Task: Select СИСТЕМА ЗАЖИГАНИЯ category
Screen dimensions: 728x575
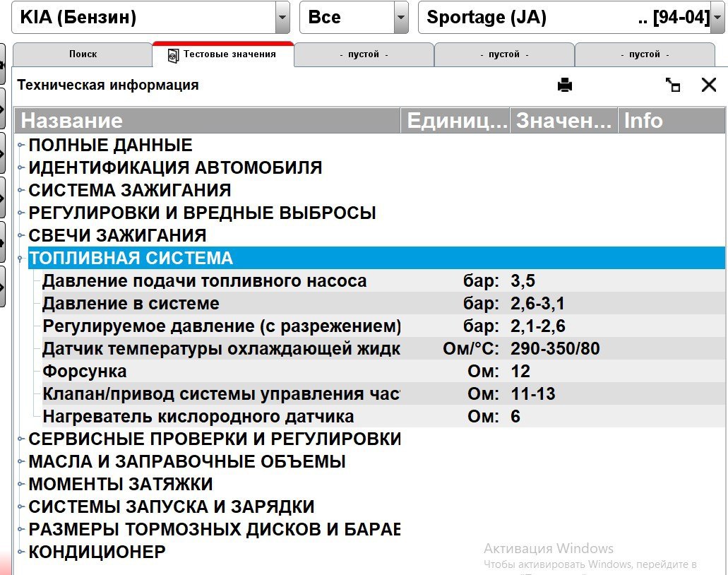Action: [x=129, y=191]
